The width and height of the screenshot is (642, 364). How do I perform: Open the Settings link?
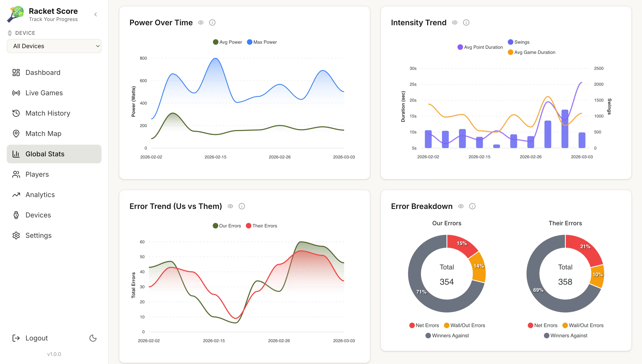pos(54,235)
